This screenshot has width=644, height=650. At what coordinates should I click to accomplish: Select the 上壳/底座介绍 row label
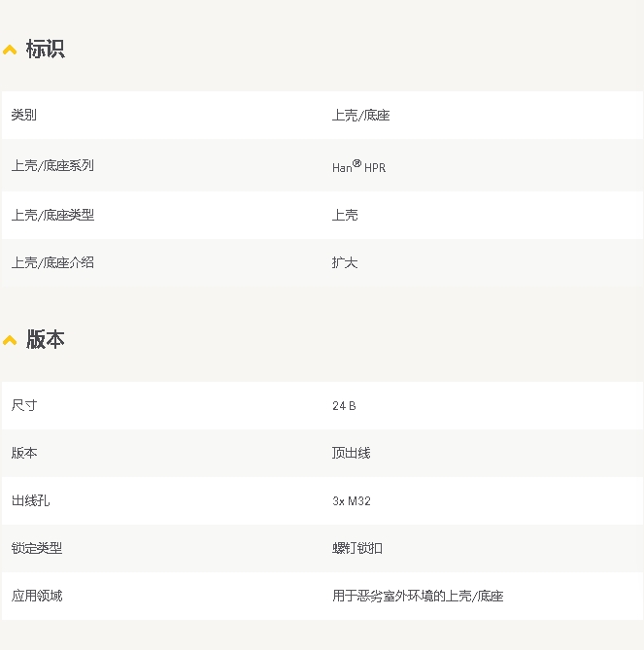(x=52, y=262)
